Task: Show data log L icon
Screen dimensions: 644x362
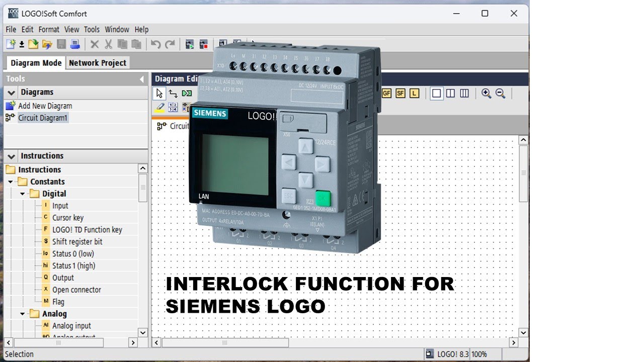Action: tap(414, 93)
